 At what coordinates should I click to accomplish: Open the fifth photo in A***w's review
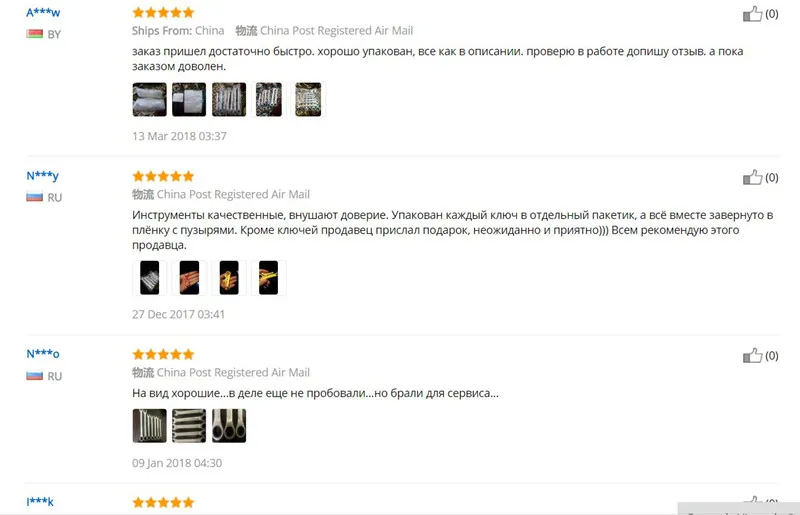308,100
